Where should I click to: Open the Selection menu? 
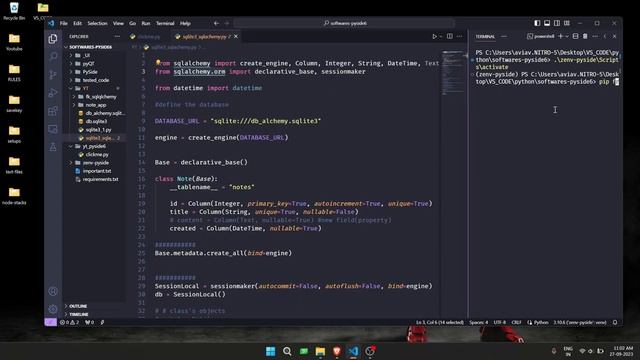(97, 23)
